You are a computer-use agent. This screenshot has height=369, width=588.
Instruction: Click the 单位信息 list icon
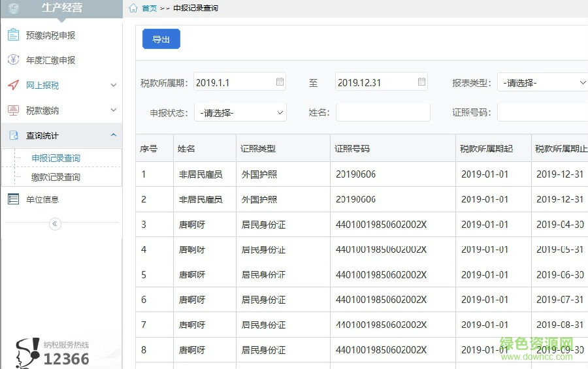pos(13,199)
